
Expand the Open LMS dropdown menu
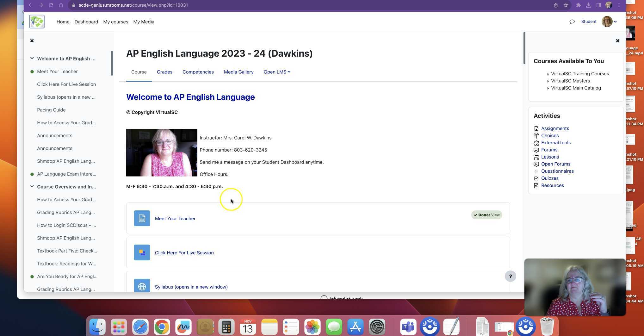[277, 72]
